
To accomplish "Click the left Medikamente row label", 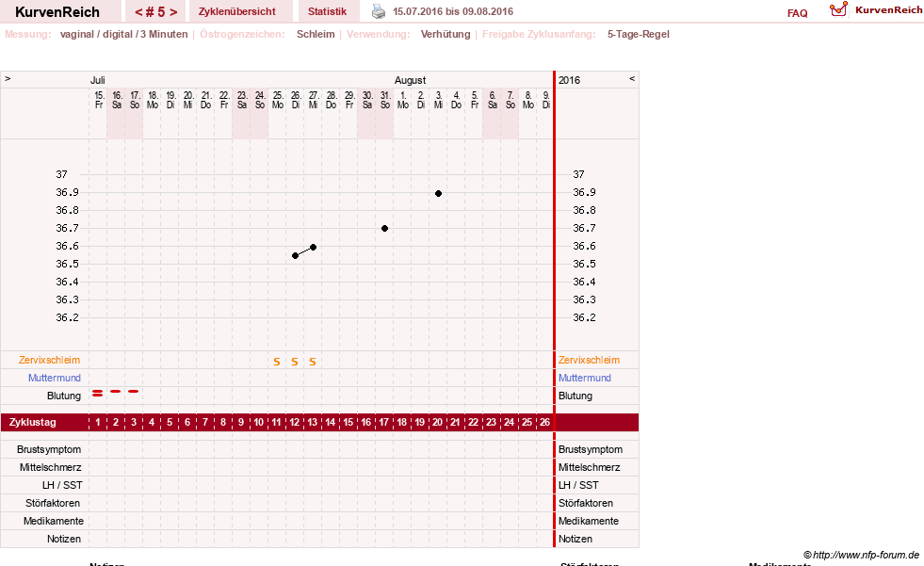I will pos(53,521).
